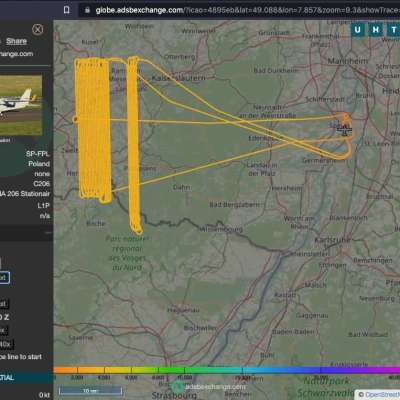The width and height of the screenshot is (400, 400).
Task: Open the Share link in info panel
Action: (x=16, y=41)
